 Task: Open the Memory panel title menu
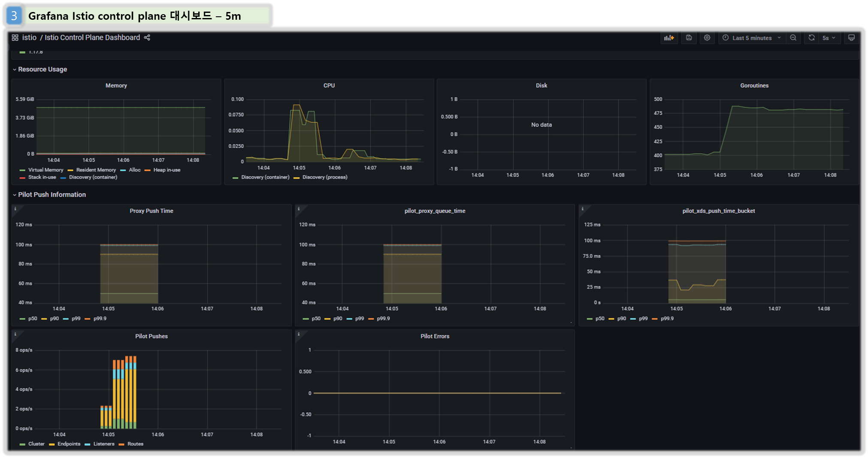(116, 85)
